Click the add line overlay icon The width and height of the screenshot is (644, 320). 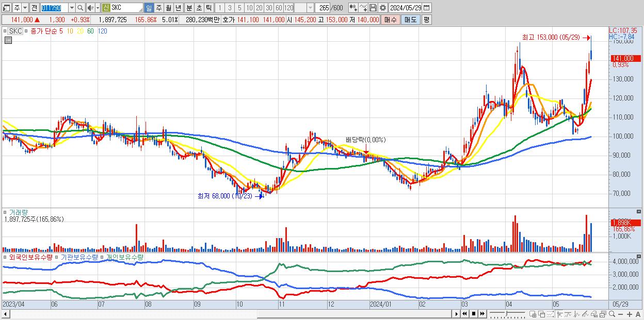[363, 8]
